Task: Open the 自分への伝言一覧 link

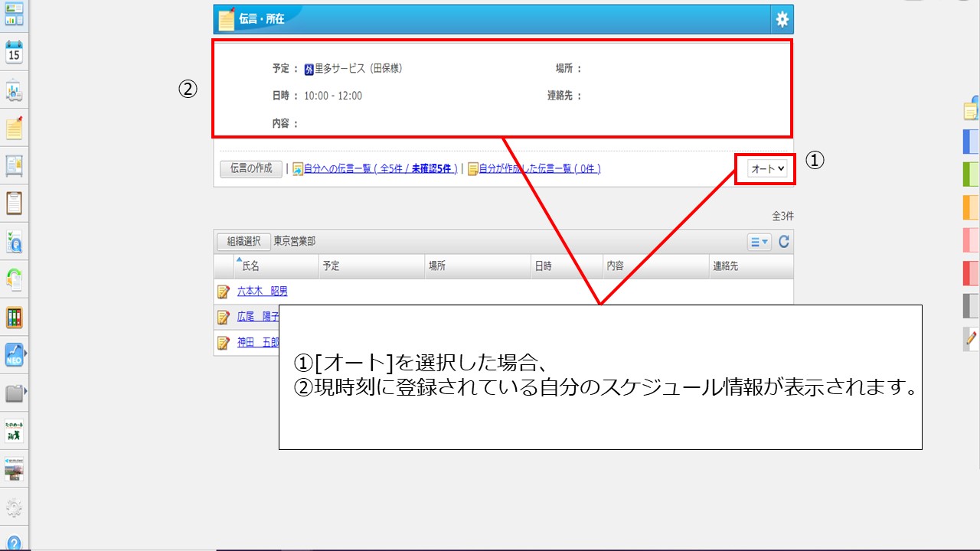Action: [381, 169]
